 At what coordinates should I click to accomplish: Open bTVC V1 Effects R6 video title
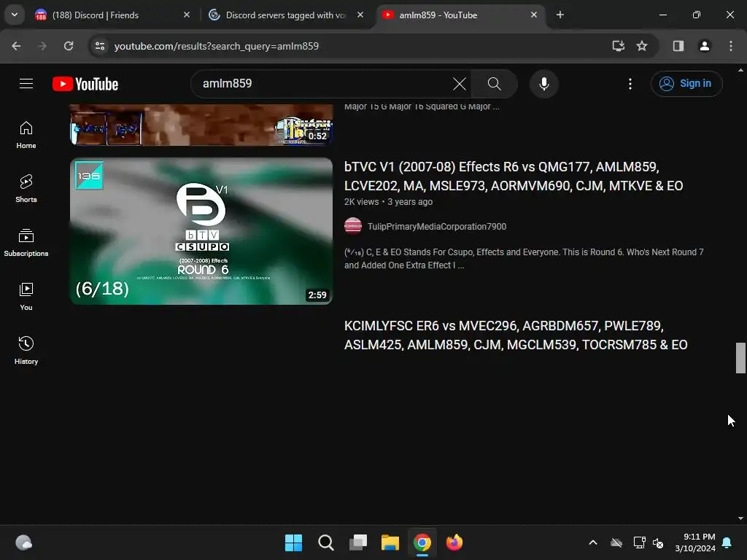[514, 176]
